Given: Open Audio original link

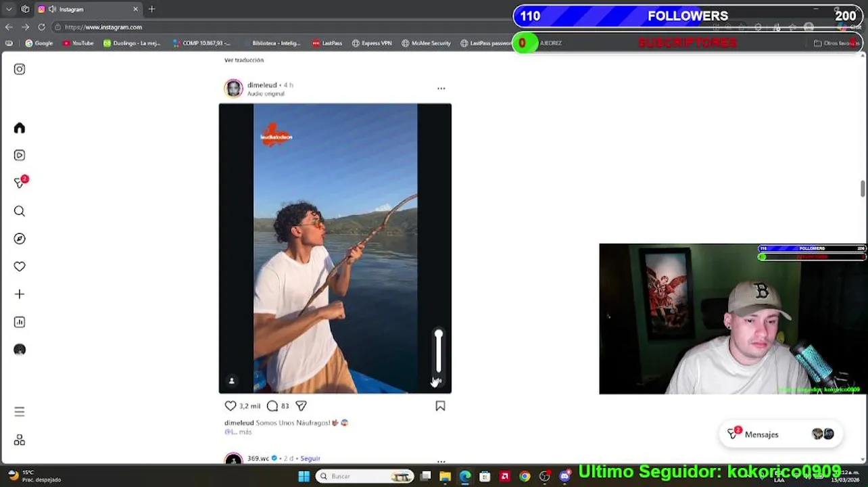Looking at the screenshot, I should 266,93.
